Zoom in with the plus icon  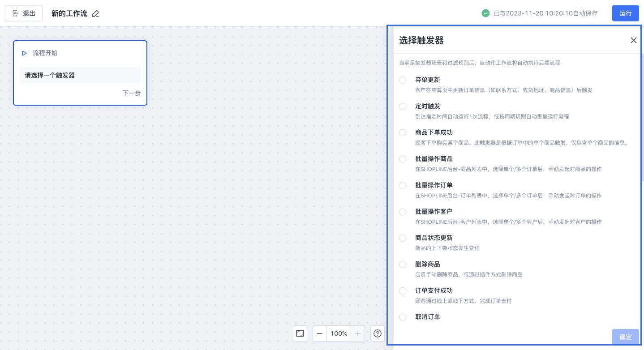(x=358, y=333)
